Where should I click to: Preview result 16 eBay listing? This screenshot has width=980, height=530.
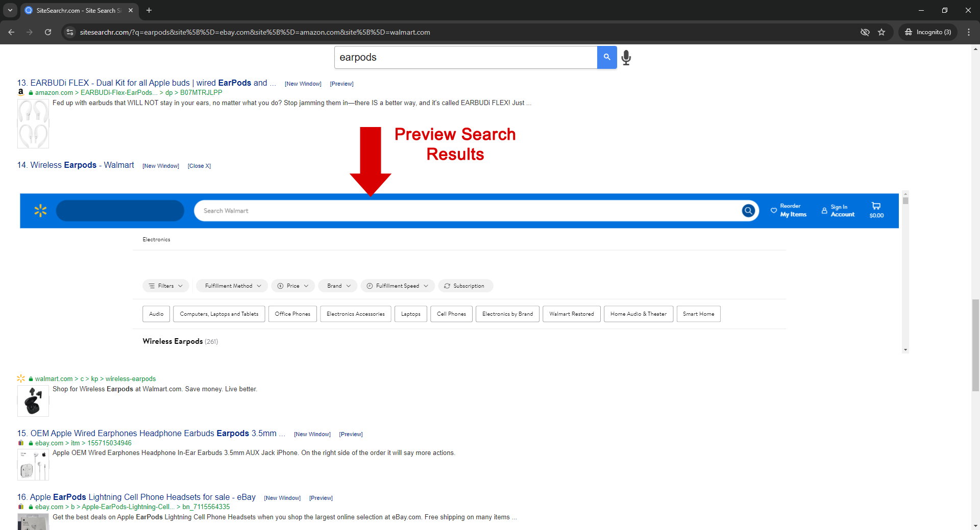[x=321, y=498]
